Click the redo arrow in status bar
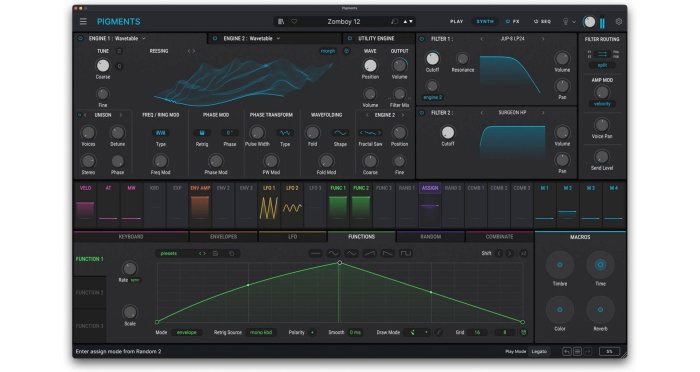 [588, 351]
